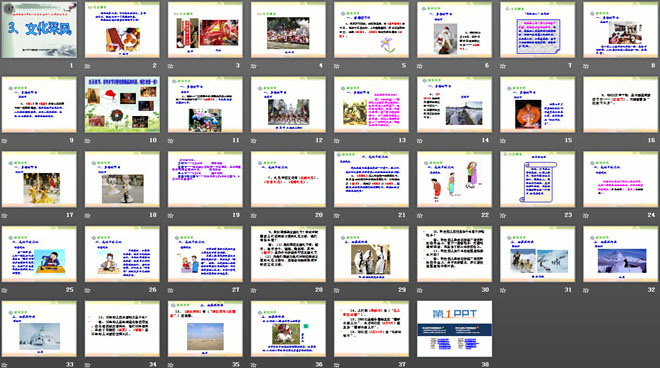Screen dimensions: 660x368
Task: Select slide 4 with crowd photo
Action: point(288,29)
